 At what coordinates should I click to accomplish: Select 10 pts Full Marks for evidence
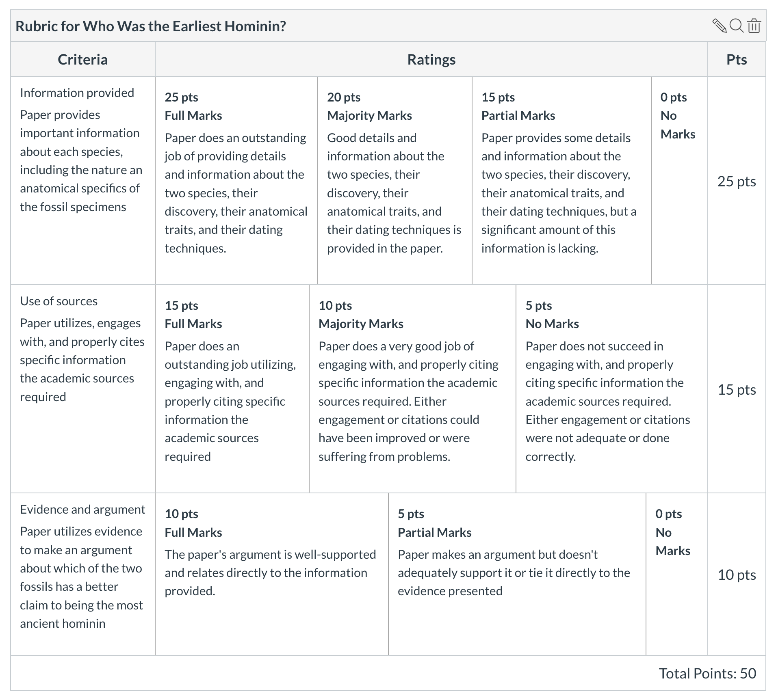click(271, 574)
